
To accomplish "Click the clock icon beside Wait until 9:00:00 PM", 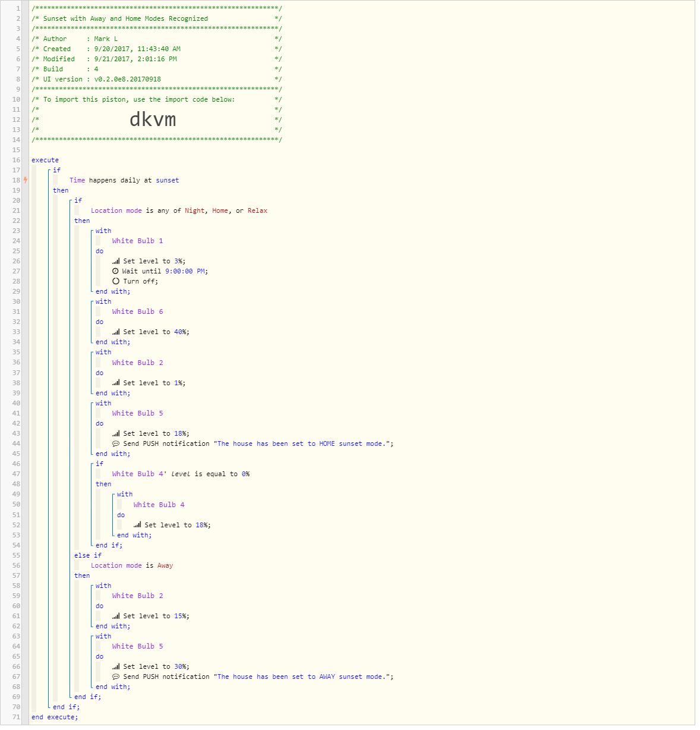I will coord(115,271).
